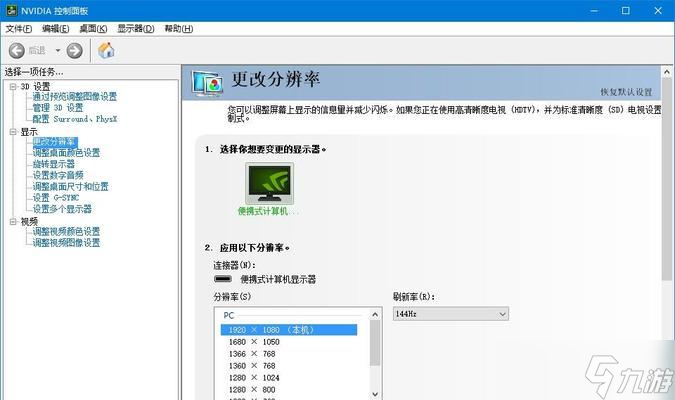Open the 文件(F) menu

click(x=19, y=29)
